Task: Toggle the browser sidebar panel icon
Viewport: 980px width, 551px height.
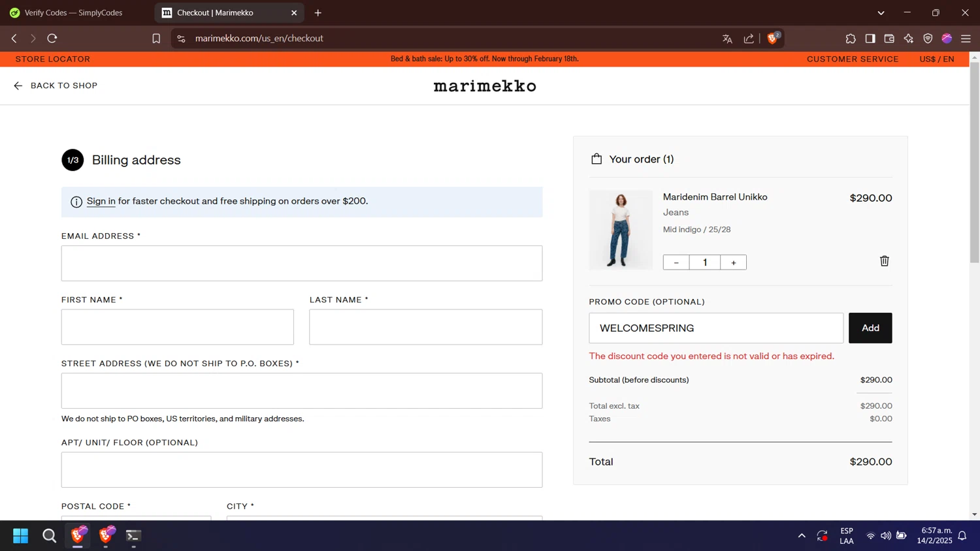Action: pos(870,39)
